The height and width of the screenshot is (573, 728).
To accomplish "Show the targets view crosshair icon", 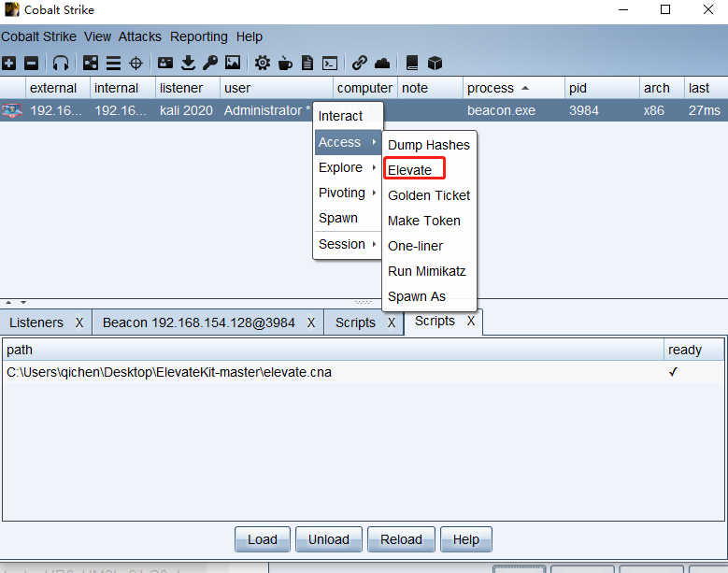I will pyautogui.click(x=136, y=63).
